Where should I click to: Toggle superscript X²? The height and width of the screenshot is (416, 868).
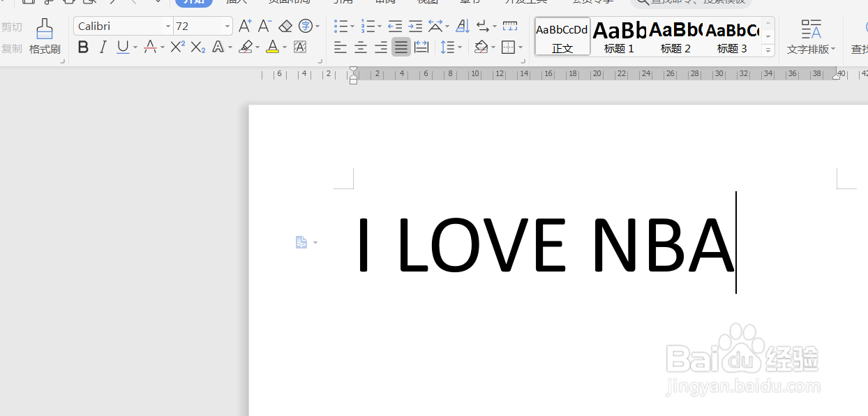(178, 47)
